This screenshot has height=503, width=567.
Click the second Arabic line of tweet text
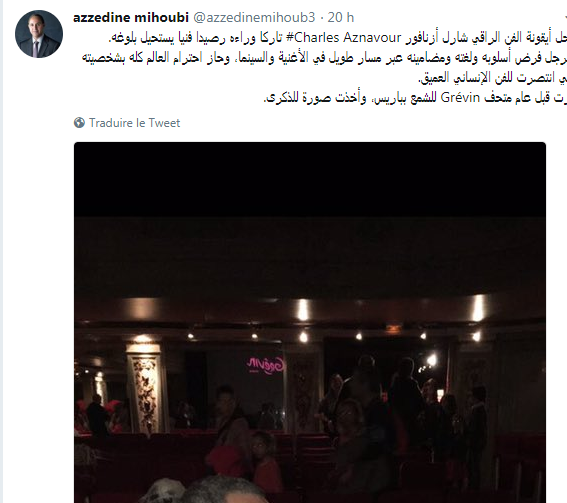click(x=324, y=58)
